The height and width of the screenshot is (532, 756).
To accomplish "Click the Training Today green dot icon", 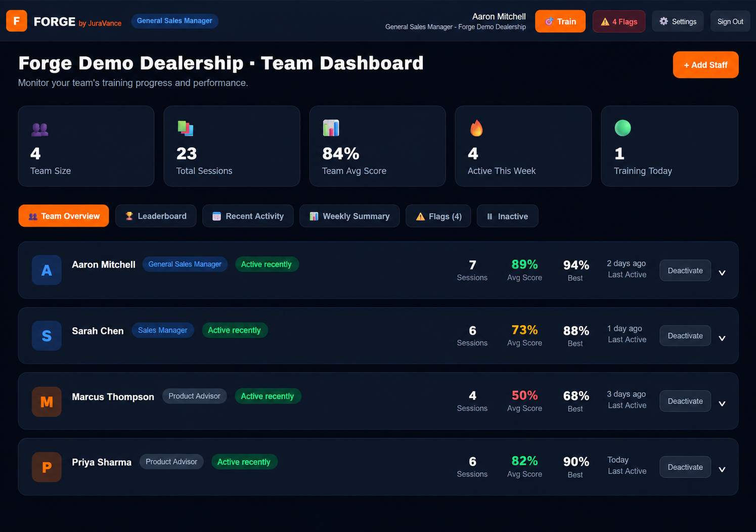I will pyautogui.click(x=622, y=128).
